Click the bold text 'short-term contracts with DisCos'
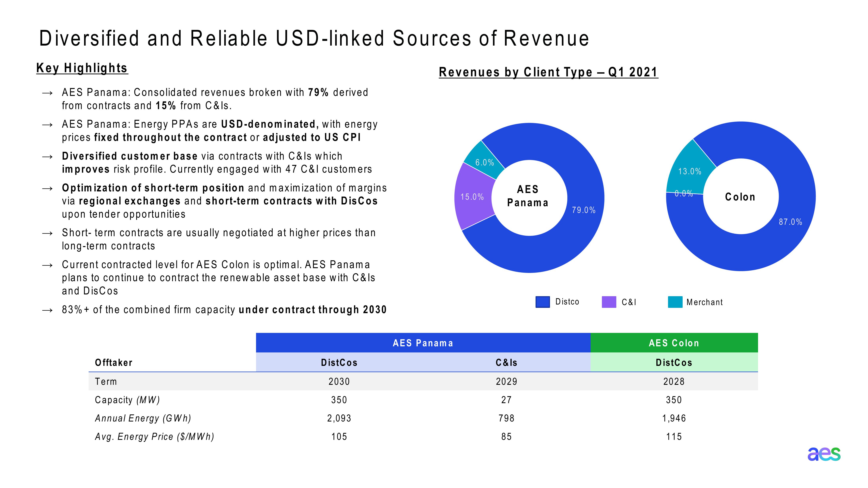 291,201
